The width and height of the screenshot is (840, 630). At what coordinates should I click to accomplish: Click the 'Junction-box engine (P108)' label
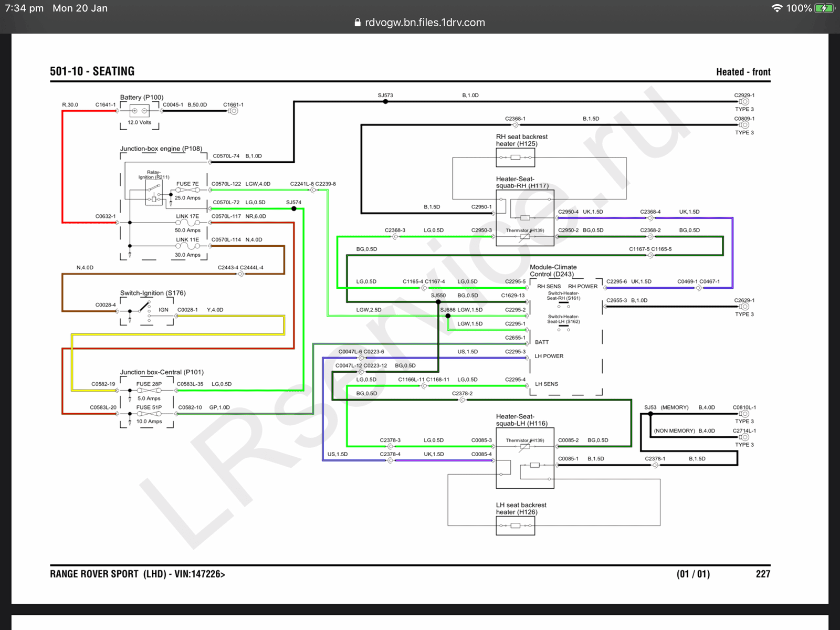[x=161, y=149]
